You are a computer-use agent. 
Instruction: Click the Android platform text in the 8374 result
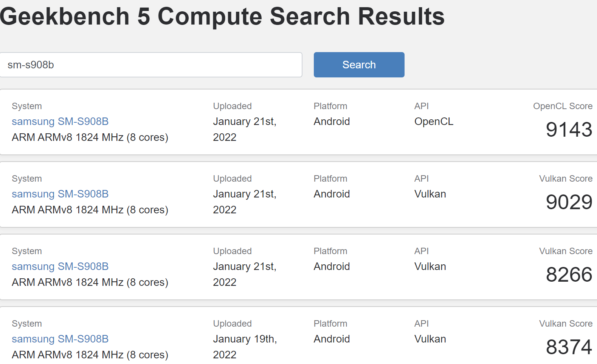pos(332,339)
